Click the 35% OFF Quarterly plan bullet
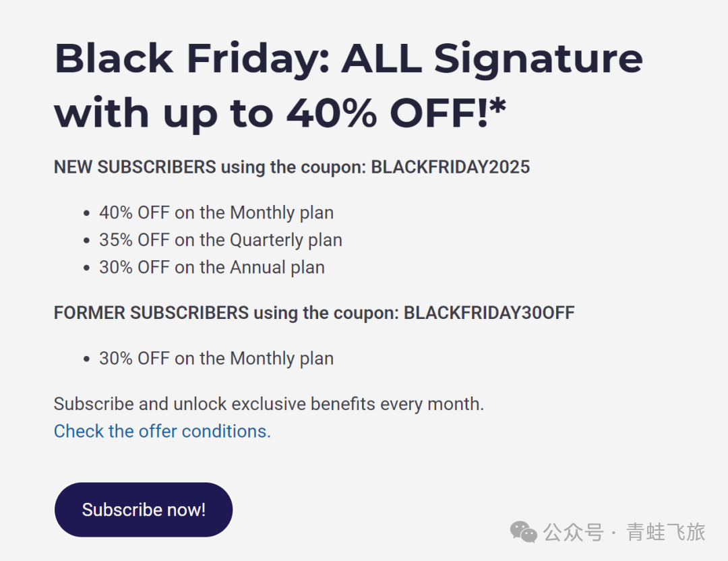The image size is (728, 561). 220,240
